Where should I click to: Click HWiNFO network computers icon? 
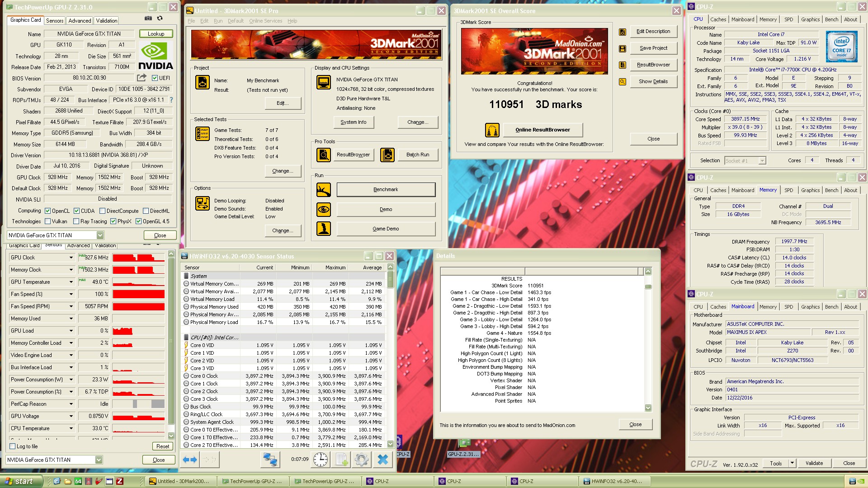click(270, 460)
